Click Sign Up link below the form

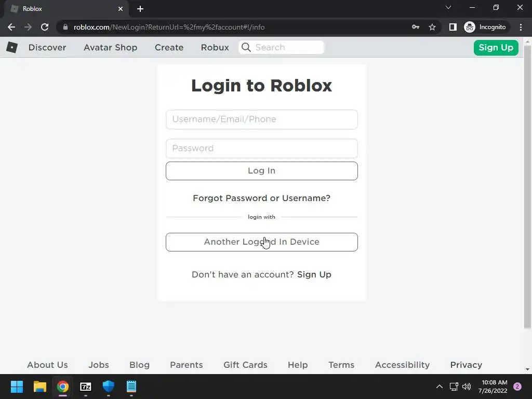[x=314, y=274]
